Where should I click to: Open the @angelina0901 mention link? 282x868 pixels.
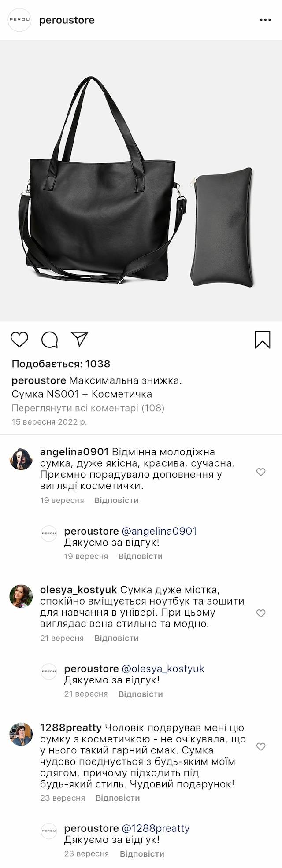click(x=159, y=531)
